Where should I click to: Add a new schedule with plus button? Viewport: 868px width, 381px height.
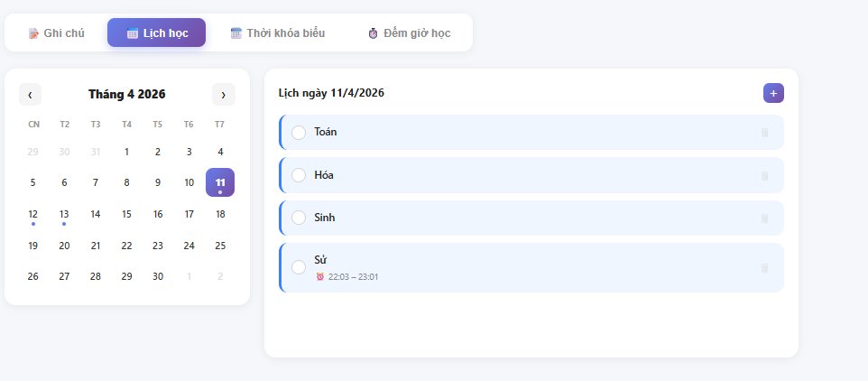(x=773, y=93)
